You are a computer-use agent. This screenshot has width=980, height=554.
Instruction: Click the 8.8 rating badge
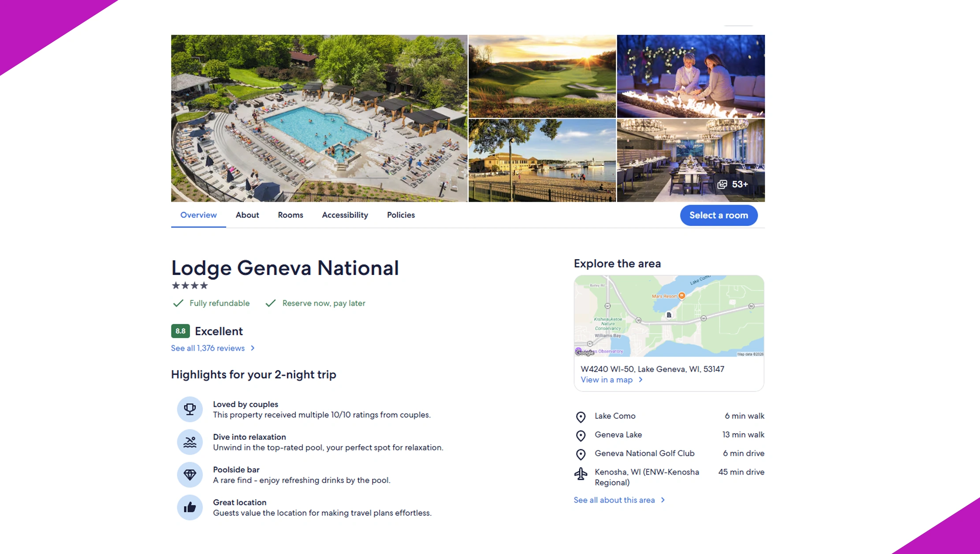(180, 331)
